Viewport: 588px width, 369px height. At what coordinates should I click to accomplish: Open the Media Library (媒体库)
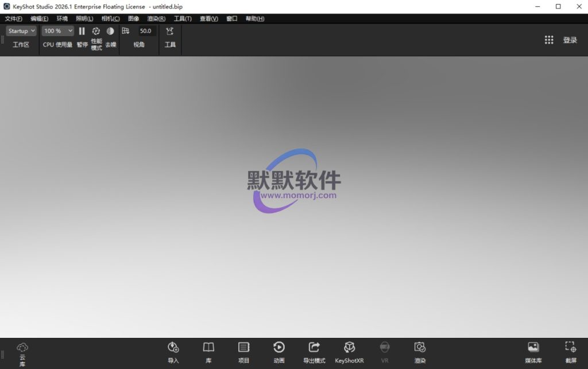point(533,351)
